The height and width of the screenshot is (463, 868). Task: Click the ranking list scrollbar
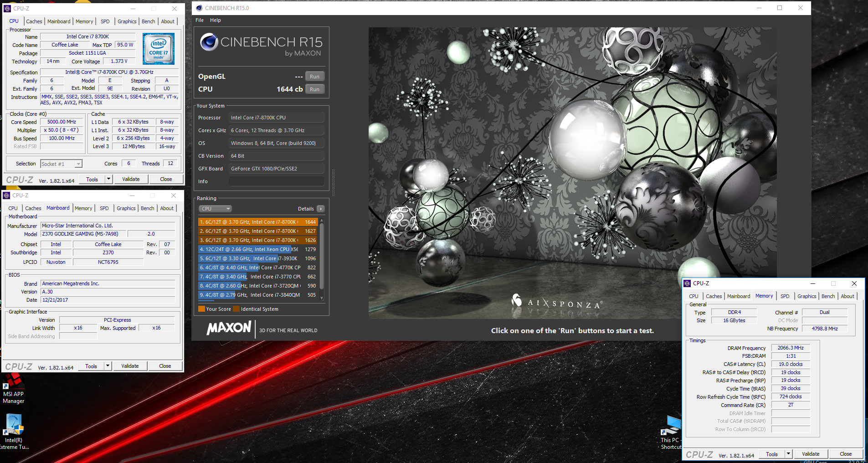322,255
